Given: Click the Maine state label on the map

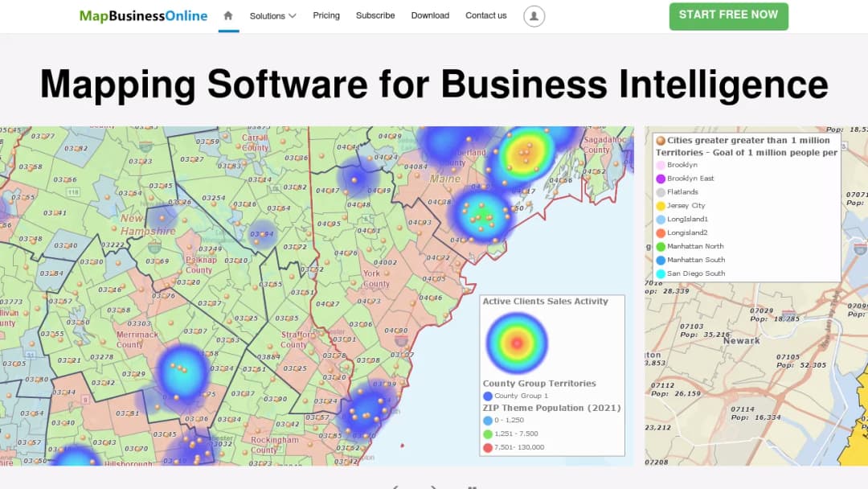Looking at the screenshot, I should [x=445, y=179].
